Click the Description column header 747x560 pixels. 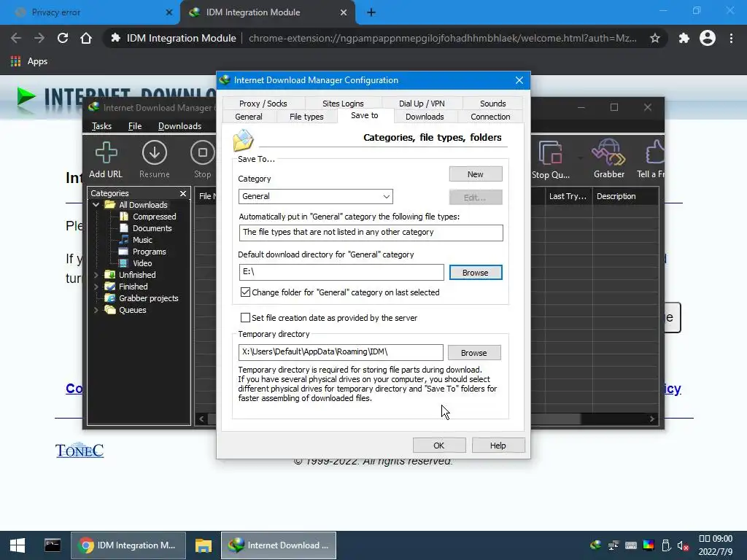pyautogui.click(x=625, y=196)
